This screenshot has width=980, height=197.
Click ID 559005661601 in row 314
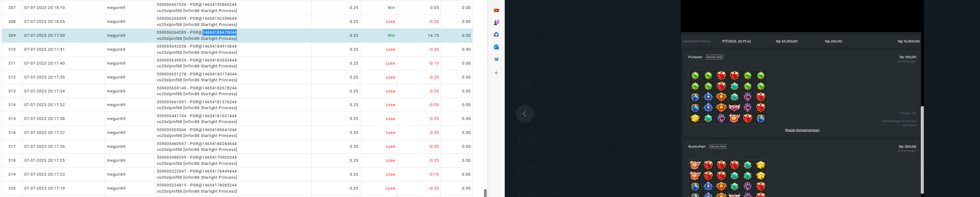coord(171,102)
